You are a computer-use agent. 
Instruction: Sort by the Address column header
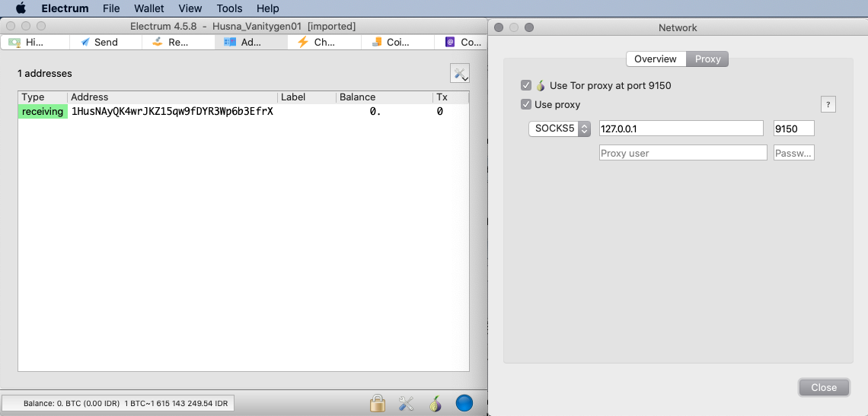click(x=173, y=97)
